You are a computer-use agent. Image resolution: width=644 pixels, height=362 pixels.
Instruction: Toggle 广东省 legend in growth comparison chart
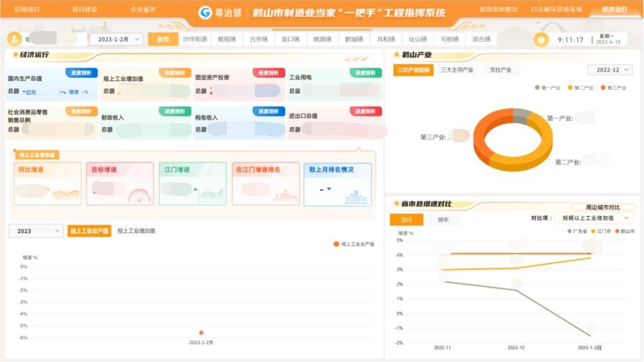point(577,232)
